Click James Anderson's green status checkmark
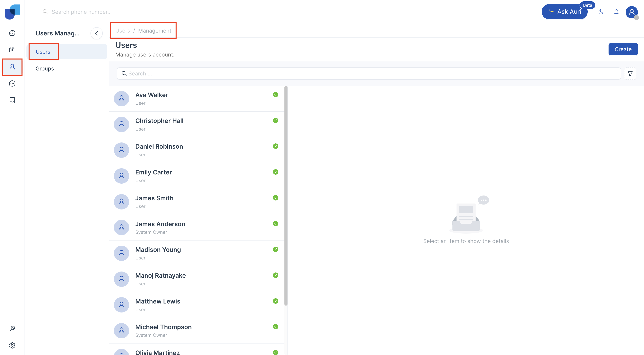644x355 pixels. (275, 224)
